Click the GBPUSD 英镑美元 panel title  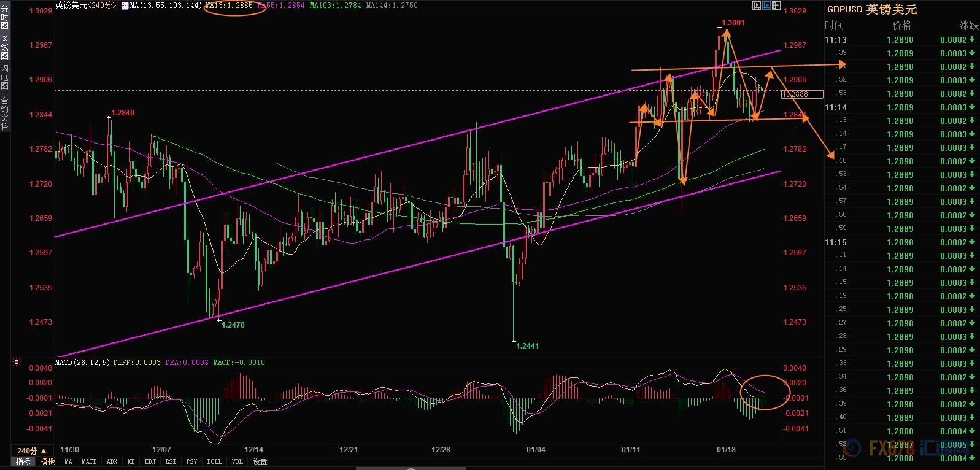click(x=871, y=9)
